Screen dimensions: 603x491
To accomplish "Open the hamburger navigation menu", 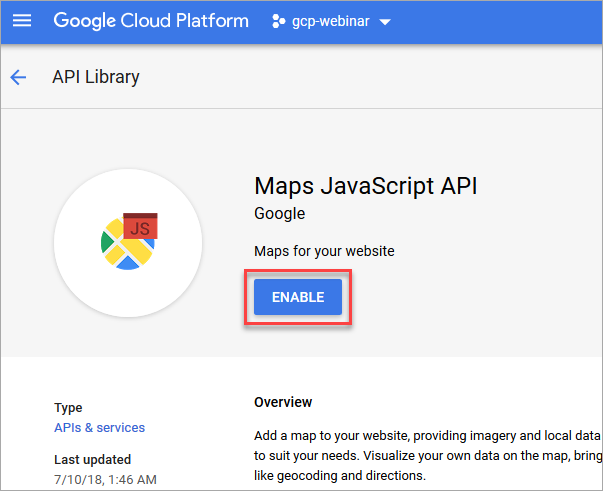I will pos(22,20).
